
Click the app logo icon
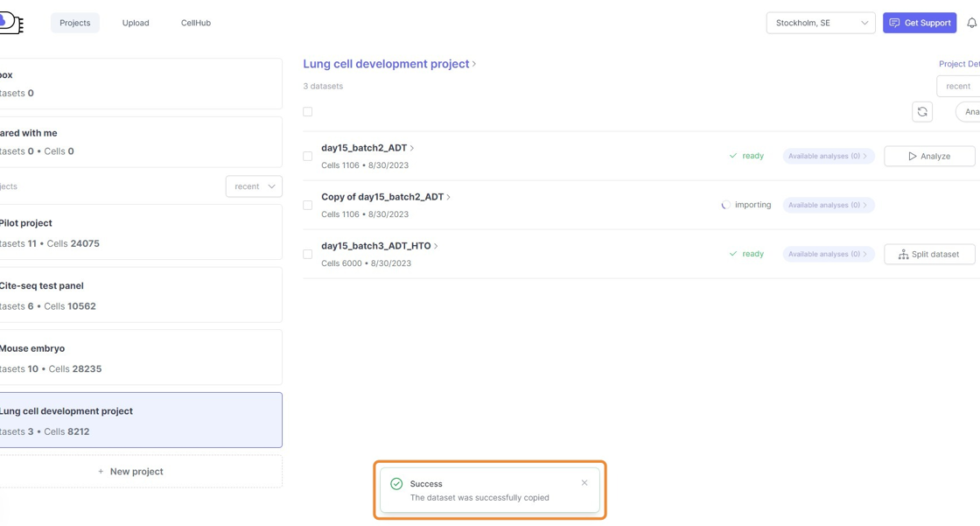pos(10,24)
